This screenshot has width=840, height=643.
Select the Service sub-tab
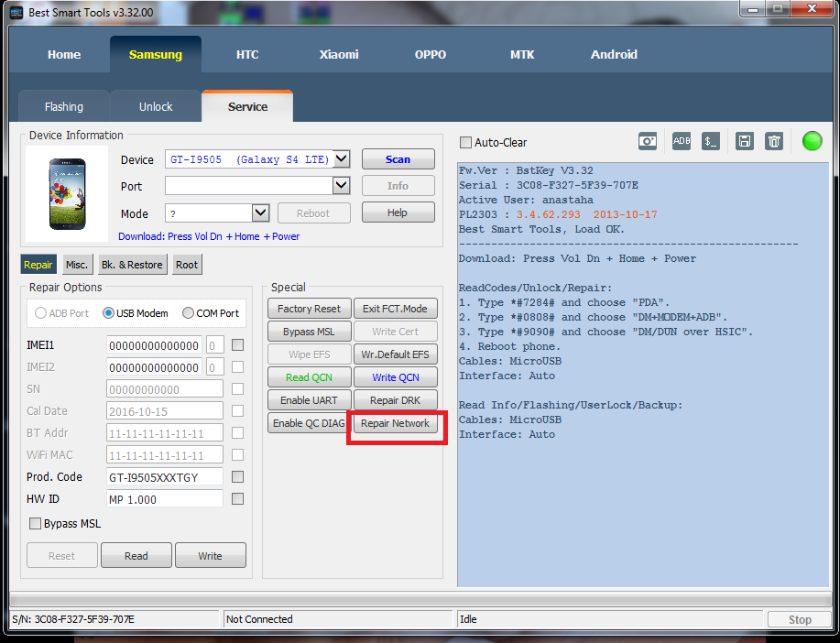pos(247,106)
